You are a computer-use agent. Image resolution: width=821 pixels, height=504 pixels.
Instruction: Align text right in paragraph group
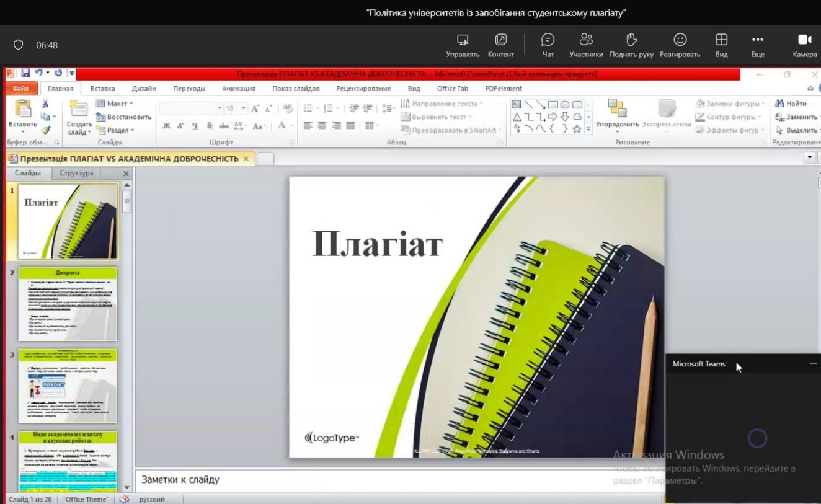(x=336, y=126)
